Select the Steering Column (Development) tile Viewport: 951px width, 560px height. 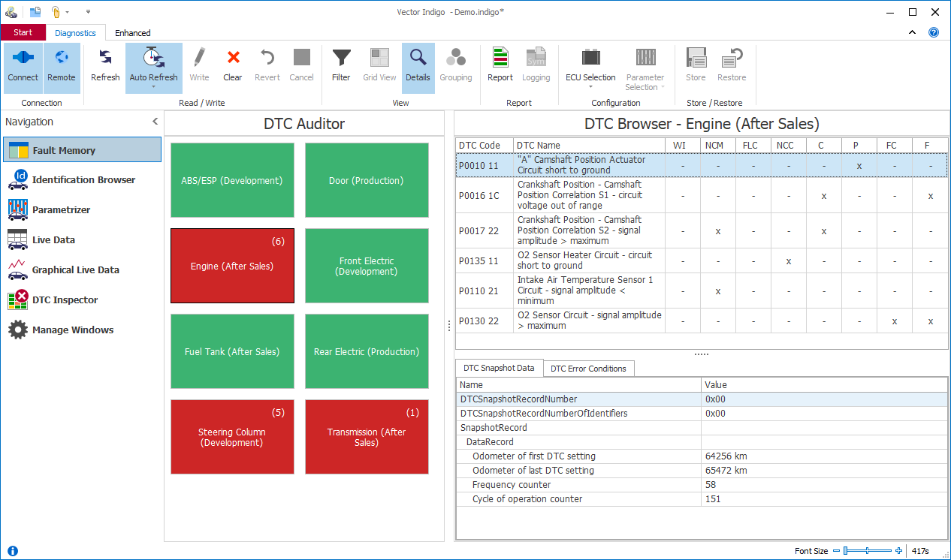coord(232,437)
